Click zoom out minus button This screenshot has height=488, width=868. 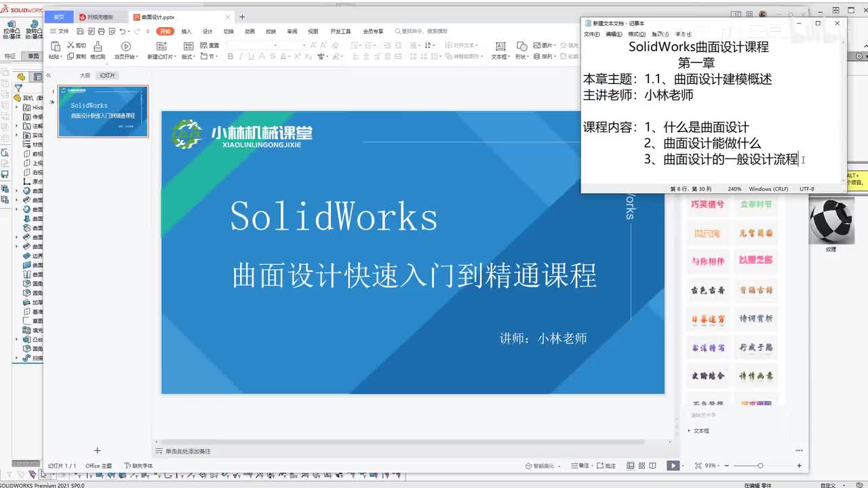point(728,466)
